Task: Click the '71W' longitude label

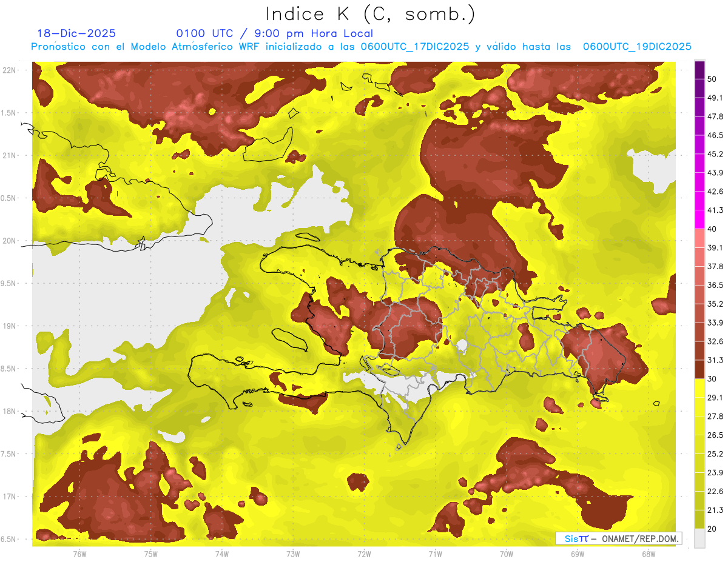Action: pyautogui.click(x=435, y=553)
